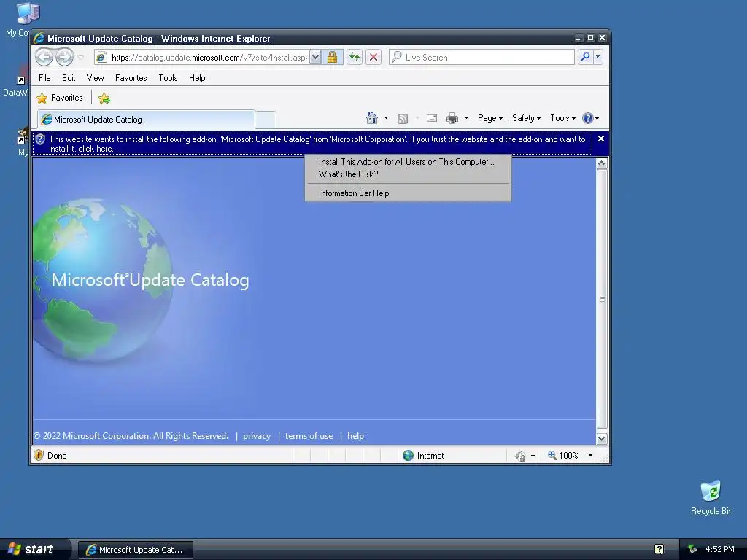Click the Internet Explorer title bar icon
747x560 pixels.
[39, 38]
